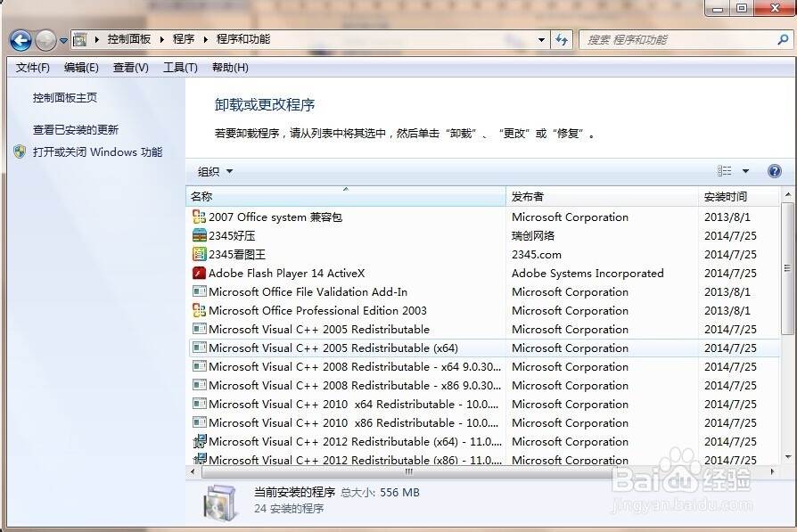The height and width of the screenshot is (532, 797).
Task: Click the 2345好压 program icon
Action: (200, 236)
